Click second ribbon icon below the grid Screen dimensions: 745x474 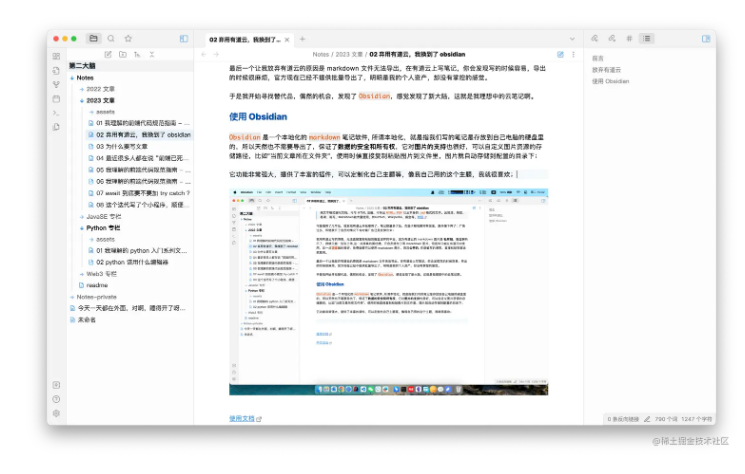point(57,70)
